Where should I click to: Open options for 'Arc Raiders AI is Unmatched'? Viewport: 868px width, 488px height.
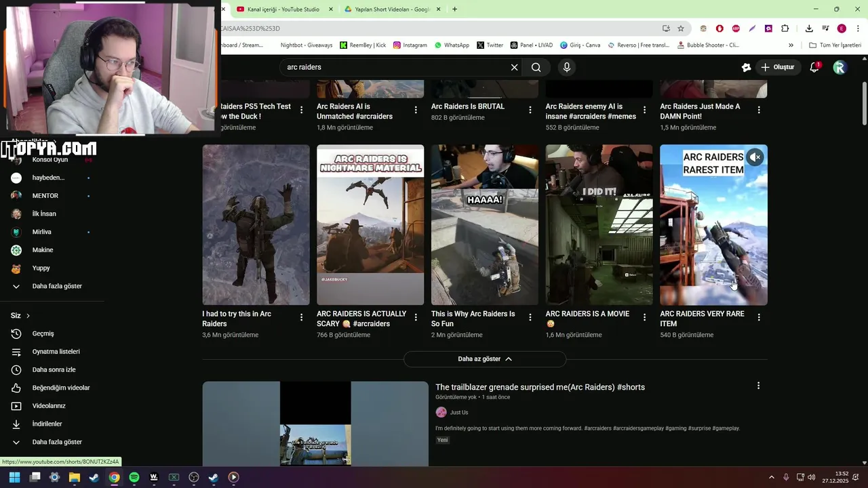pyautogui.click(x=416, y=110)
